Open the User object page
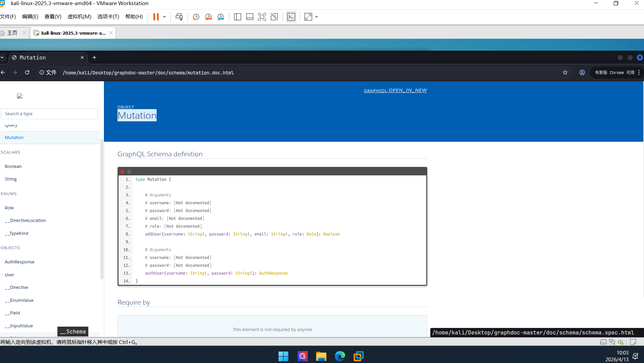The width and height of the screenshot is (644, 363). tap(10, 275)
